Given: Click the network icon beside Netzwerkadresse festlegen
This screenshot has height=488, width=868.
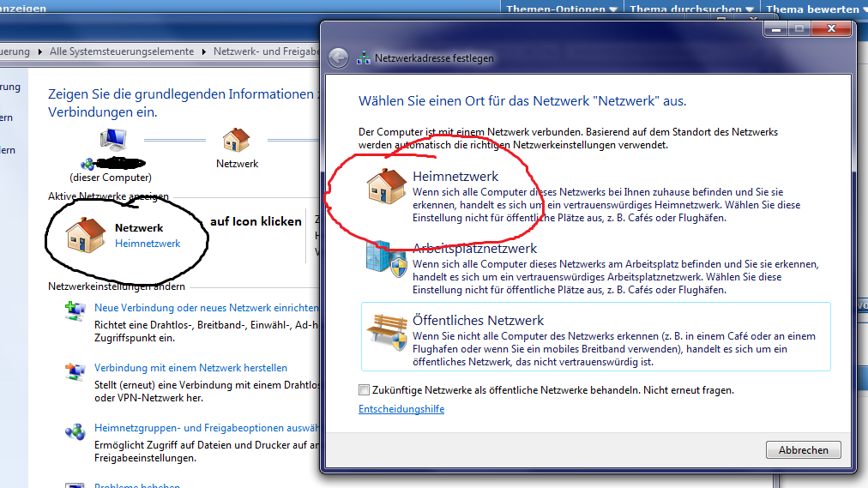Looking at the screenshot, I should click(x=364, y=58).
